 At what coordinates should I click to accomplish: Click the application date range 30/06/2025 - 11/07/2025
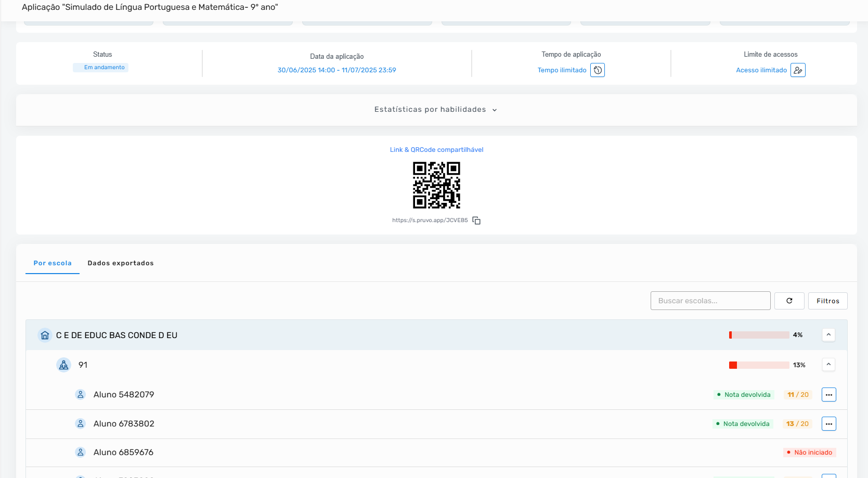coord(336,70)
